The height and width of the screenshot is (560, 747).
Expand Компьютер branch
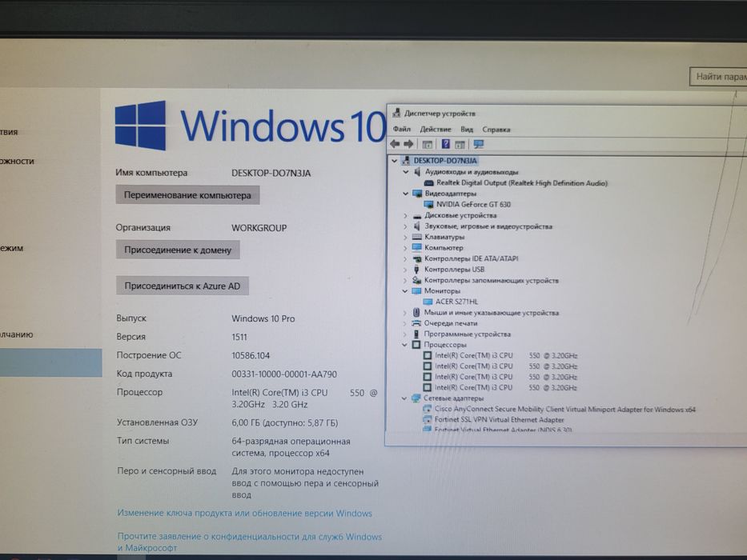[405, 248]
